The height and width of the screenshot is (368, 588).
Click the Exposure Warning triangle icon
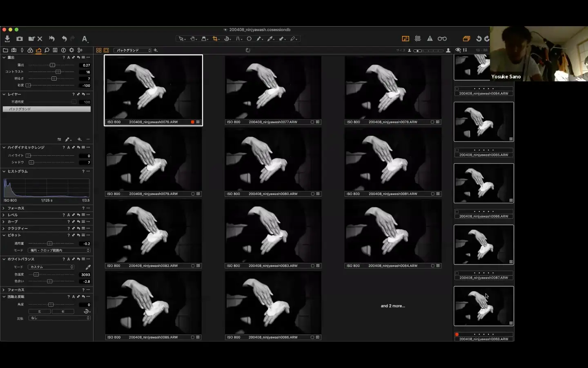click(430, 39)
